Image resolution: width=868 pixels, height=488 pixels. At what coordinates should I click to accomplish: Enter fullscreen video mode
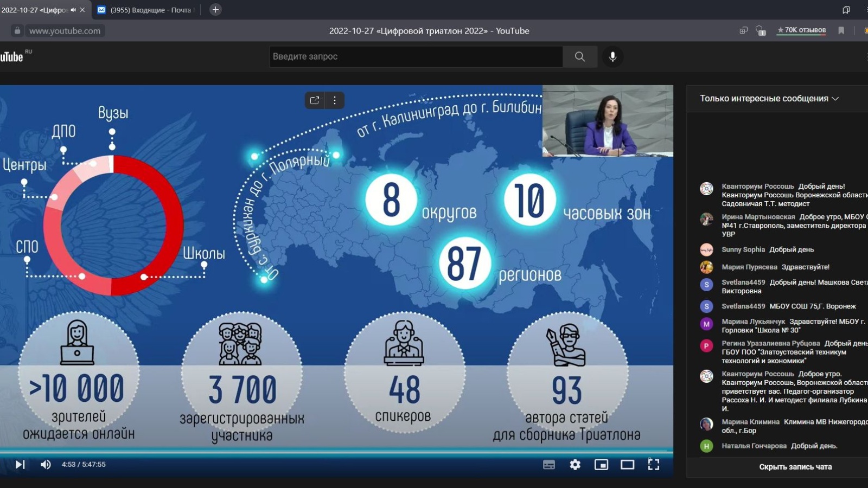click(x=654, y=465)
